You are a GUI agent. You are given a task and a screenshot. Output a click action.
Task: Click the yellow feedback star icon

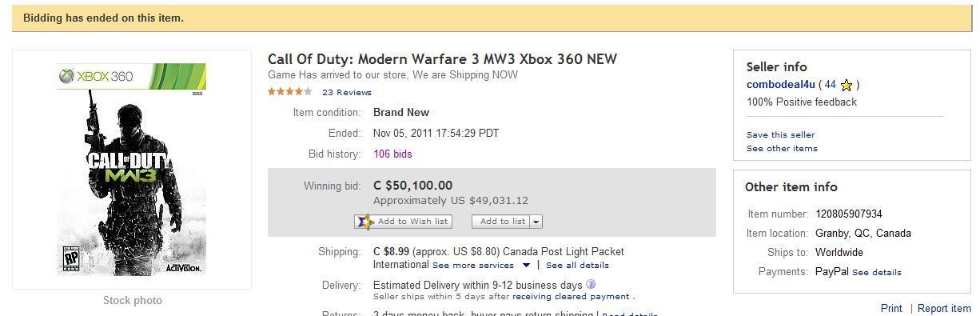(847, 85)
